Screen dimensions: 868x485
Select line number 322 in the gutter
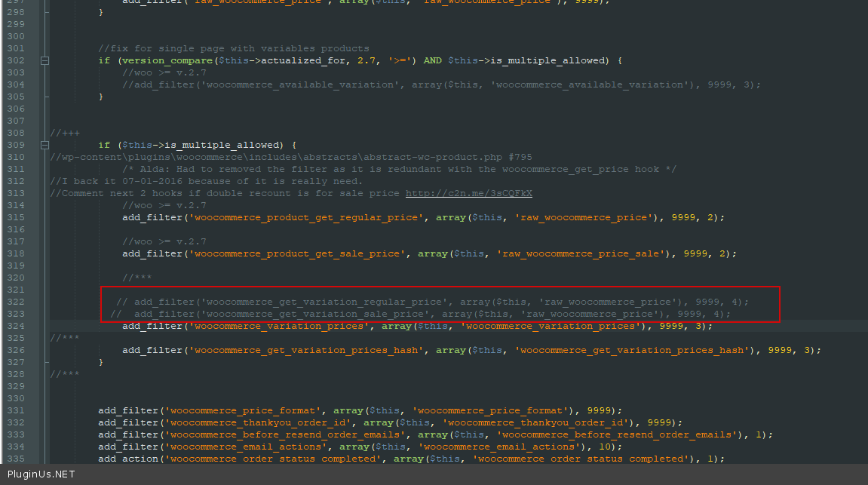click(x=16, y=302)
